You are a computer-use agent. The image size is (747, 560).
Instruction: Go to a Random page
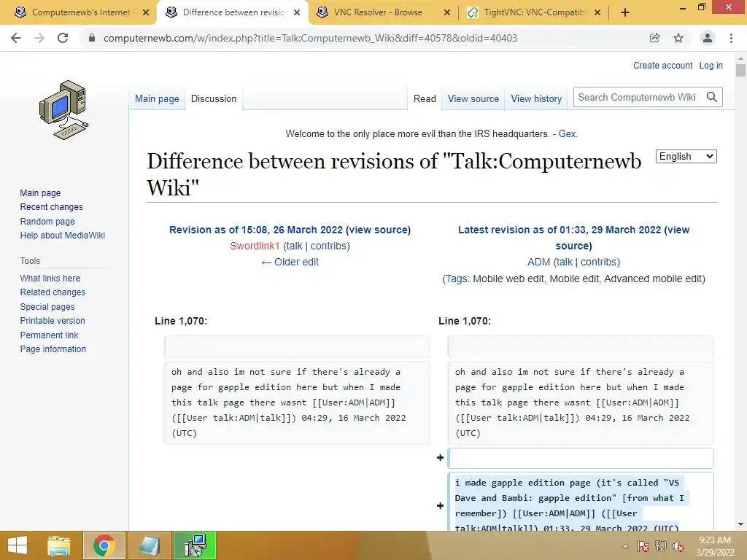coord(47,222)
